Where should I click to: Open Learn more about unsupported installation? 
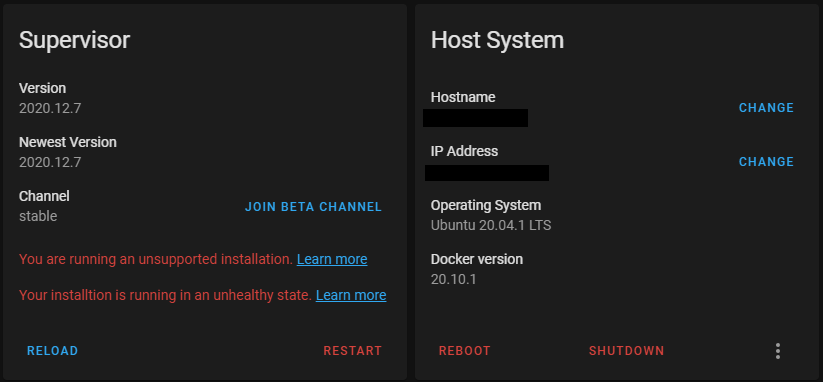tap(332, 259)
